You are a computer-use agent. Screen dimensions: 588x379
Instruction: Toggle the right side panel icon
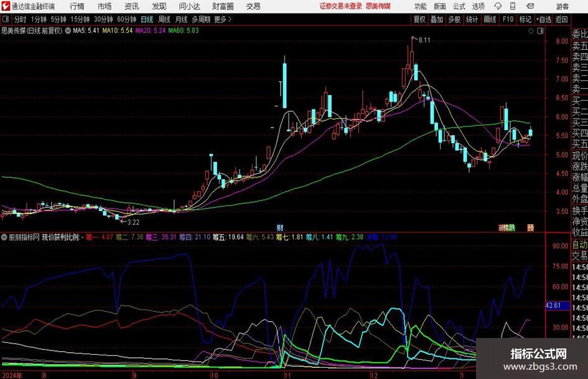click(x=540, y=31)
